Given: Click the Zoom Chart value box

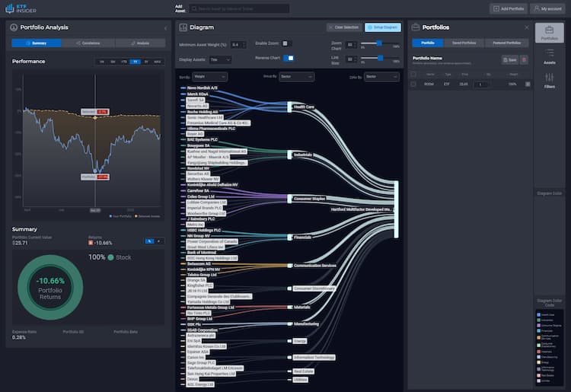Looking at the screenshot, I should pos(352,45).
